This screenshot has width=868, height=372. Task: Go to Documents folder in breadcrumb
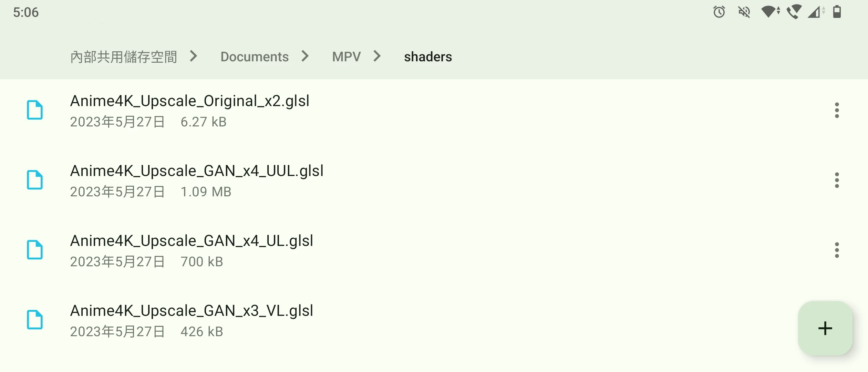click(x=255, y=57)
